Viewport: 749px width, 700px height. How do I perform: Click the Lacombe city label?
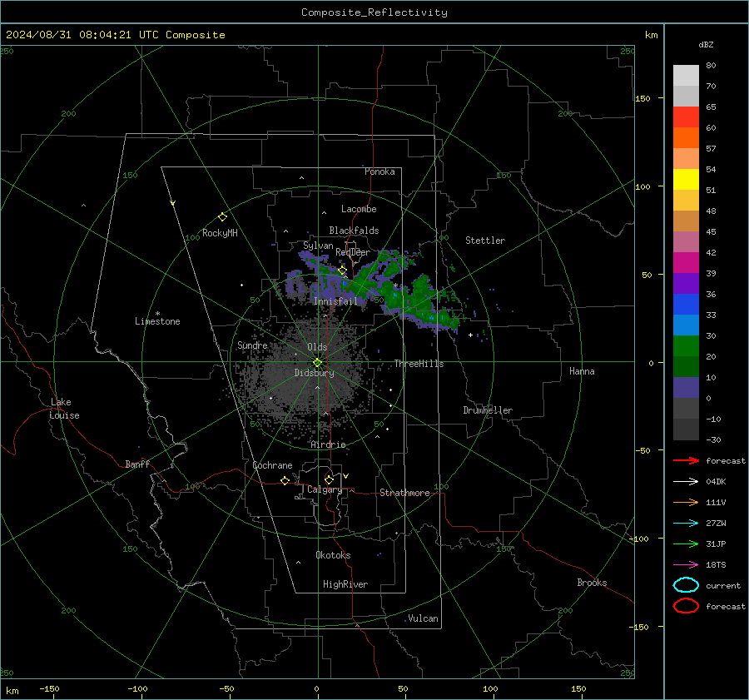tap(359, 209)
